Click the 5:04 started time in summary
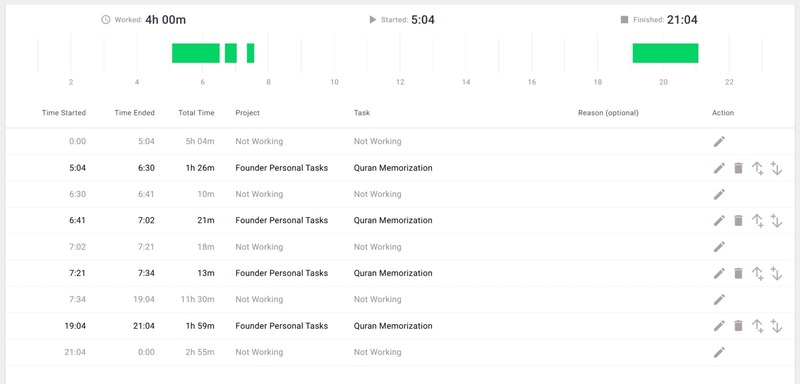 [423, 20]
